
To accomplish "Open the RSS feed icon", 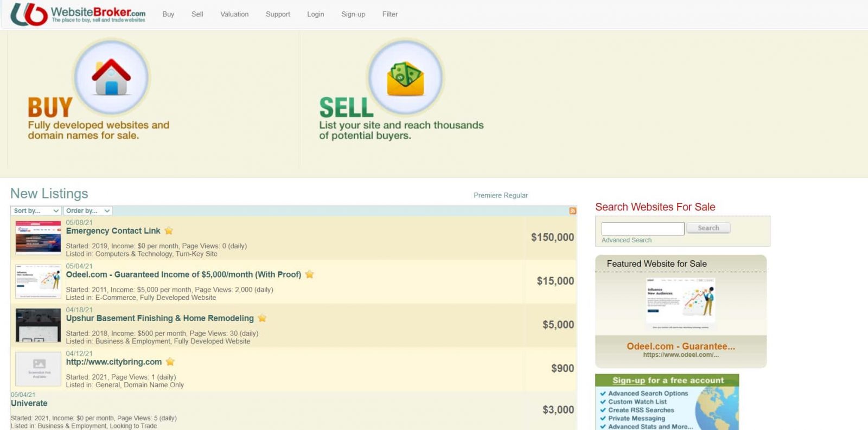I will pos(572,211).
